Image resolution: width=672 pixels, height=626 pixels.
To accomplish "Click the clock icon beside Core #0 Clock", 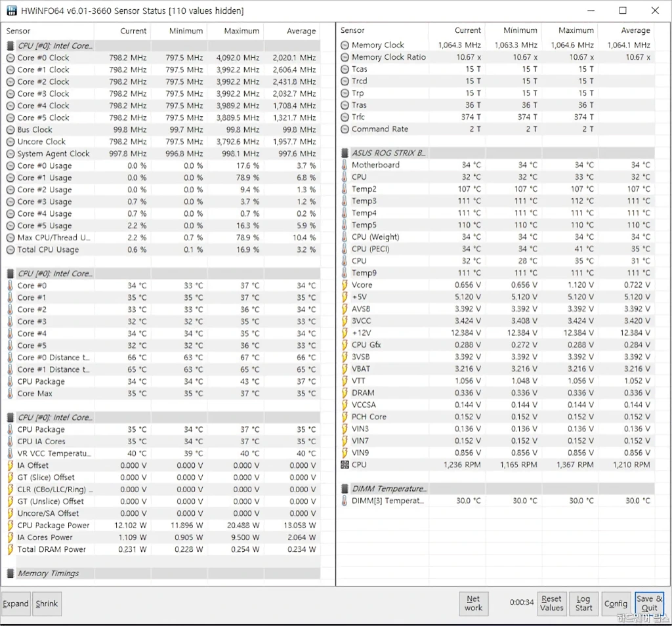I will pos(10,58).
